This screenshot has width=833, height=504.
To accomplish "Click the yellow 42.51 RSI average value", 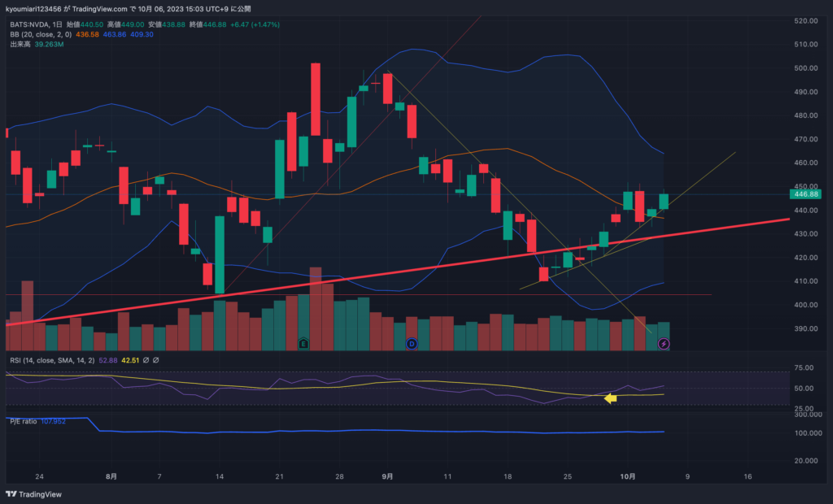I will coord(130,360).
